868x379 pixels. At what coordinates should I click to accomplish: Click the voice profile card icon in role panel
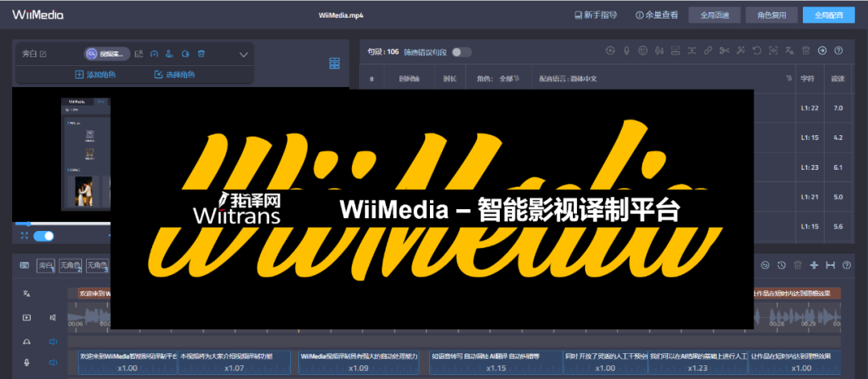pyautogui.click(x=139, y=54)
